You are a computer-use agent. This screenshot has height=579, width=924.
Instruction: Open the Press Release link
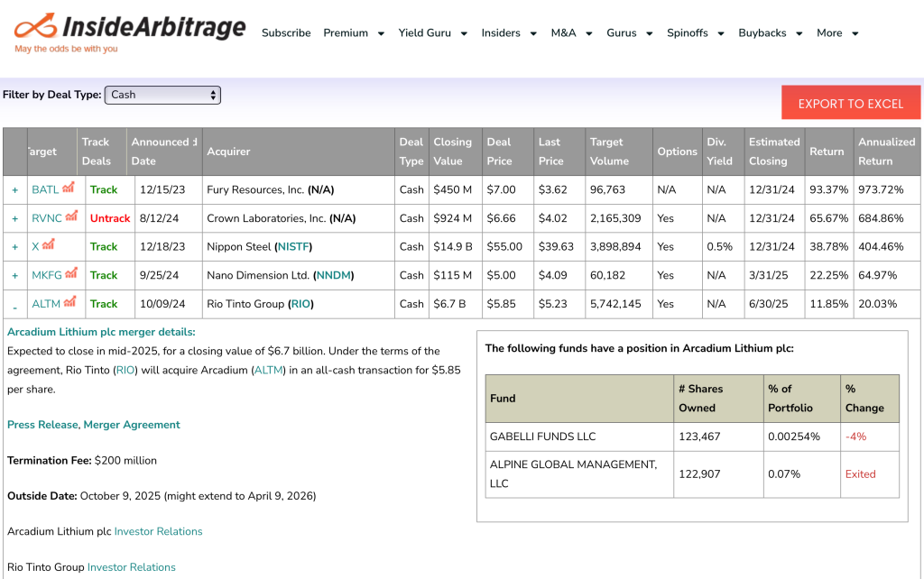click(42, 425)
